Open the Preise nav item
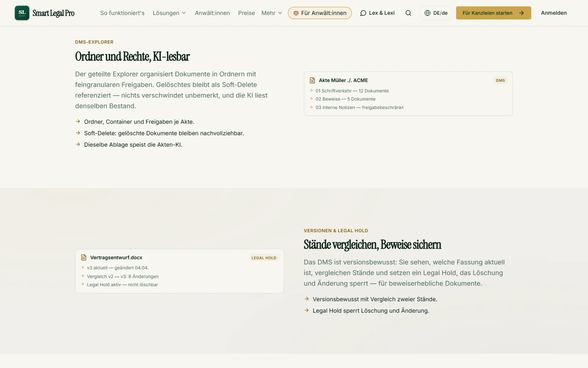Viewport: 588px width, 368px height. tap(246, 13)
